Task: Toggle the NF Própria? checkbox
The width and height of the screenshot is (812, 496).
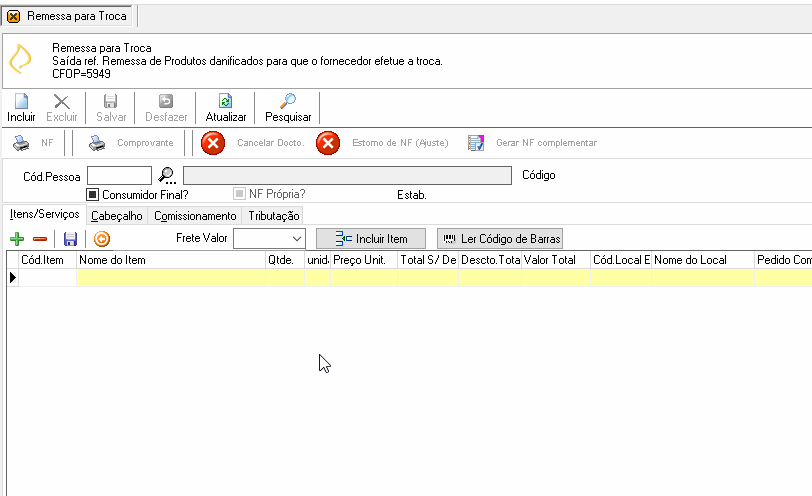Action: [239, 194]
